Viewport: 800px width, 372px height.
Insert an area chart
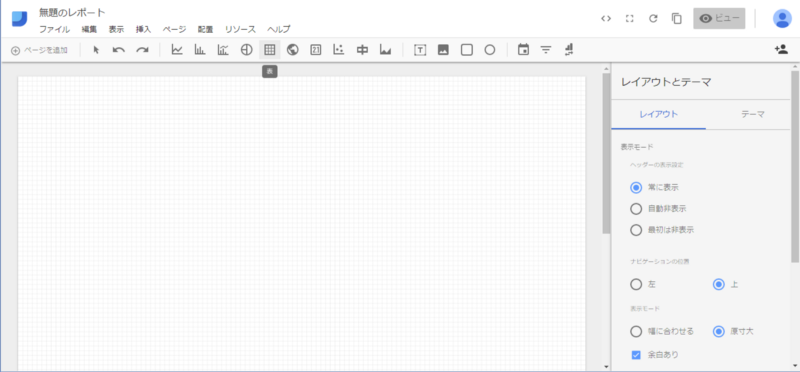385,50
